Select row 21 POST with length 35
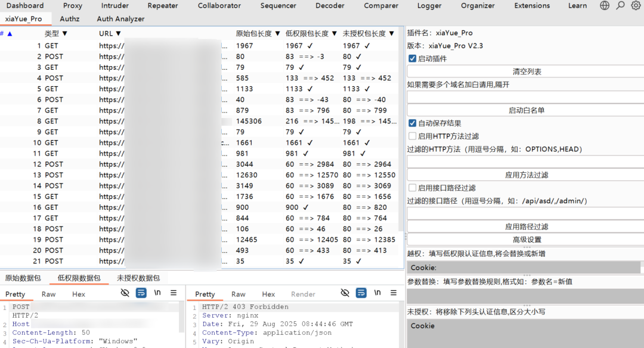Screen dimensions: 644x348 (199, 261)
